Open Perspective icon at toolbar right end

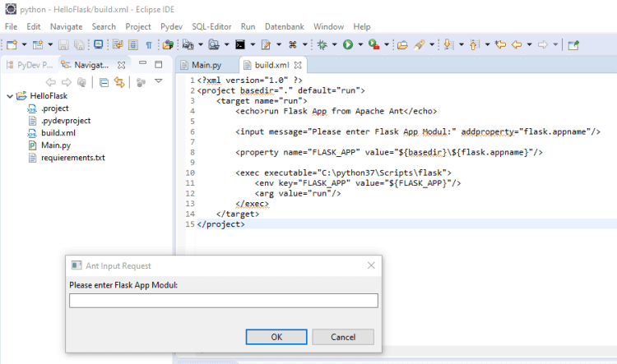pos(573,44)
